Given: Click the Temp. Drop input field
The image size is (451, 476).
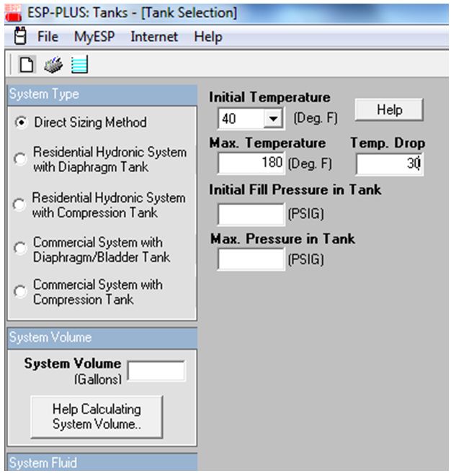Looking at the screenshot, I should [x=389, y=164].
